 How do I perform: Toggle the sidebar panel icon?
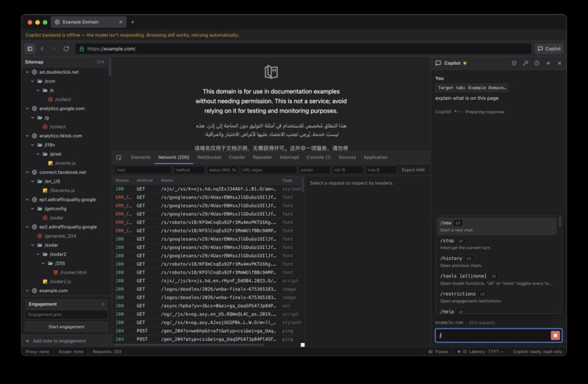(30, 49)
